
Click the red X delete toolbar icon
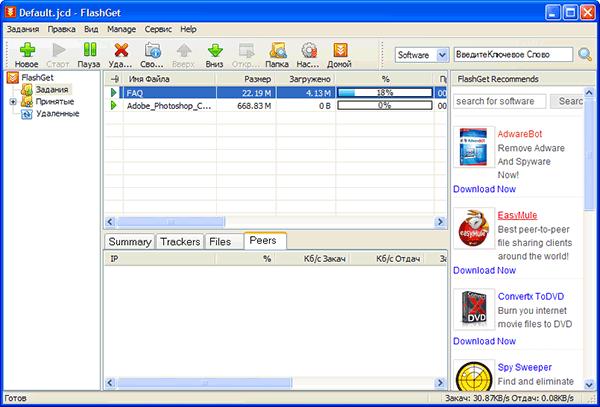pos(121,50)
